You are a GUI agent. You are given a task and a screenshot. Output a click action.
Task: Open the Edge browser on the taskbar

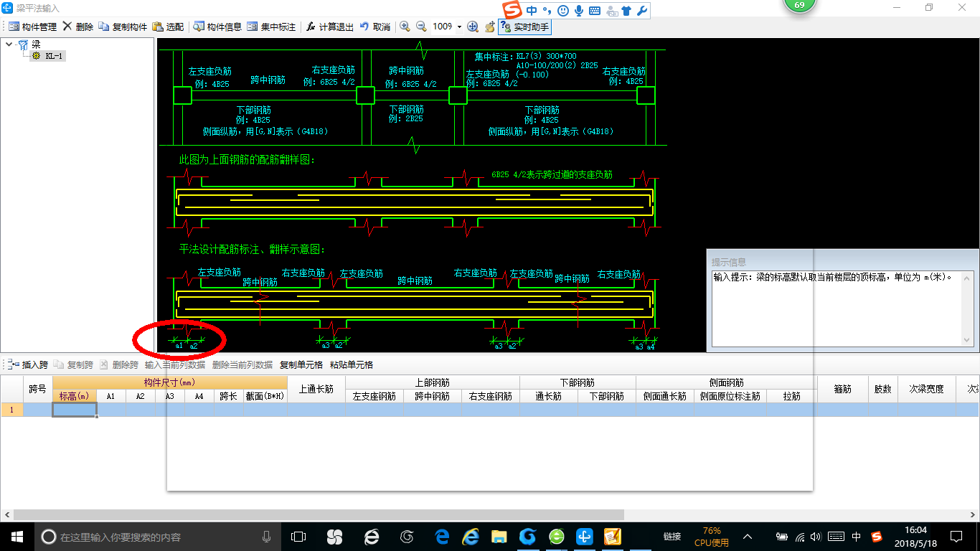click(442, 536)
